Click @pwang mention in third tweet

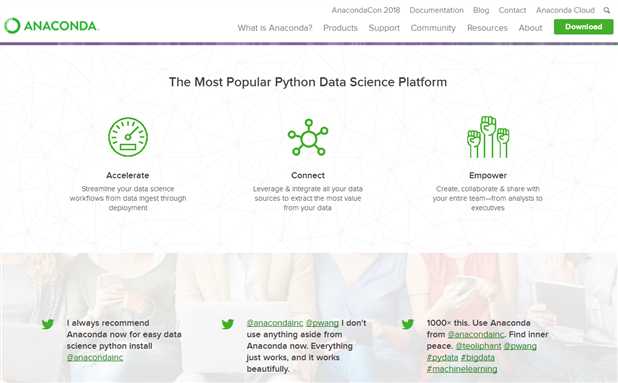pos(520,346)
